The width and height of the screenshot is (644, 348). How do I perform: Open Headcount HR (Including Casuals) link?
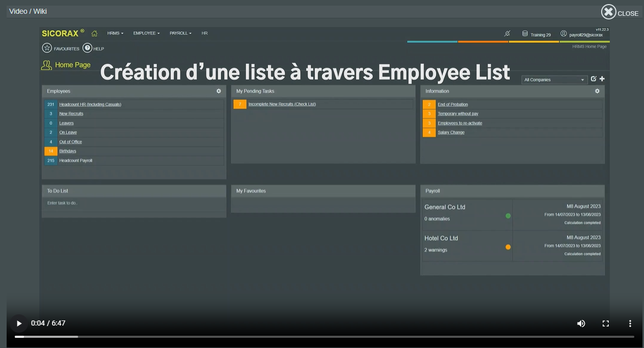90,105
